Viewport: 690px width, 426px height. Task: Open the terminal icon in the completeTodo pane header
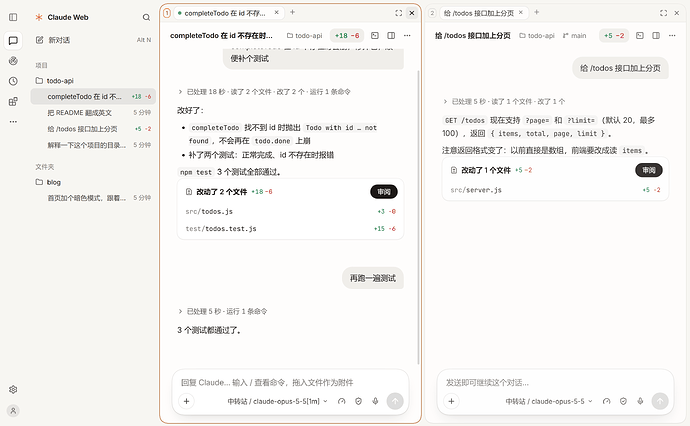pyautogui.click(x=374, y=36)
